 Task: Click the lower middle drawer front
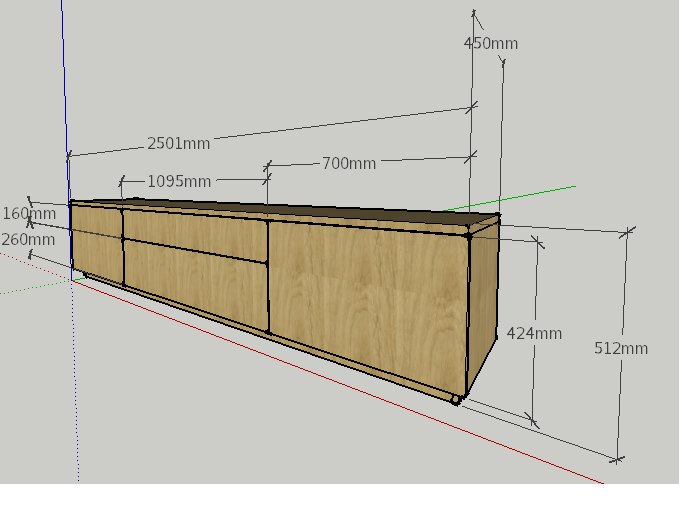point(196,283)
